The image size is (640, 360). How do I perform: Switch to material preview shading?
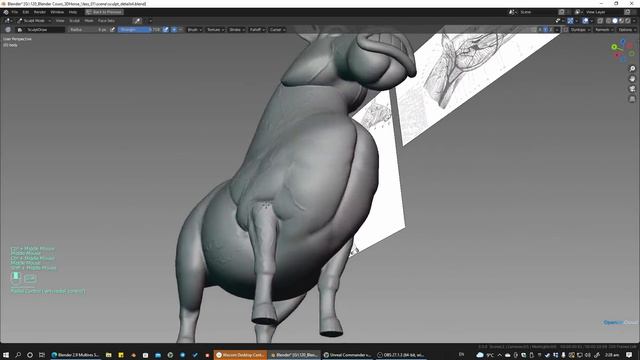click(x=622, y=20)
